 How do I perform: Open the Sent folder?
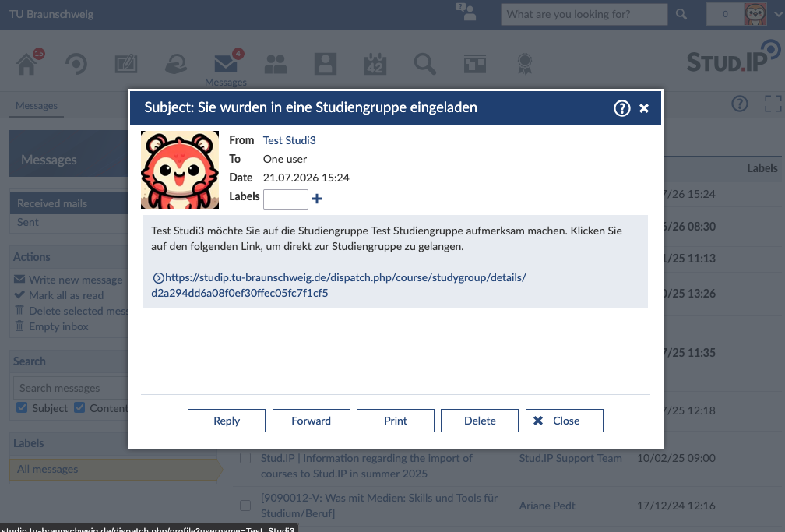(x=27, y=222)
